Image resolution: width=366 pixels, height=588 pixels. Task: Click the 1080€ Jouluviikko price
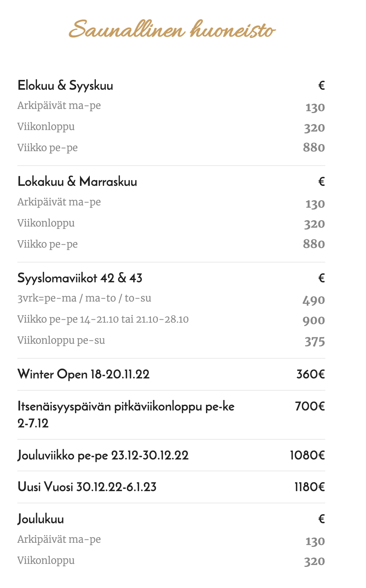(x=307, y=455)
